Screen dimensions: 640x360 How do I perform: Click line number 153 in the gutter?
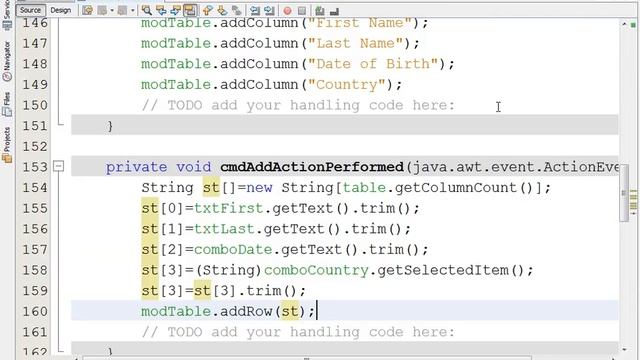click(34, 167)
